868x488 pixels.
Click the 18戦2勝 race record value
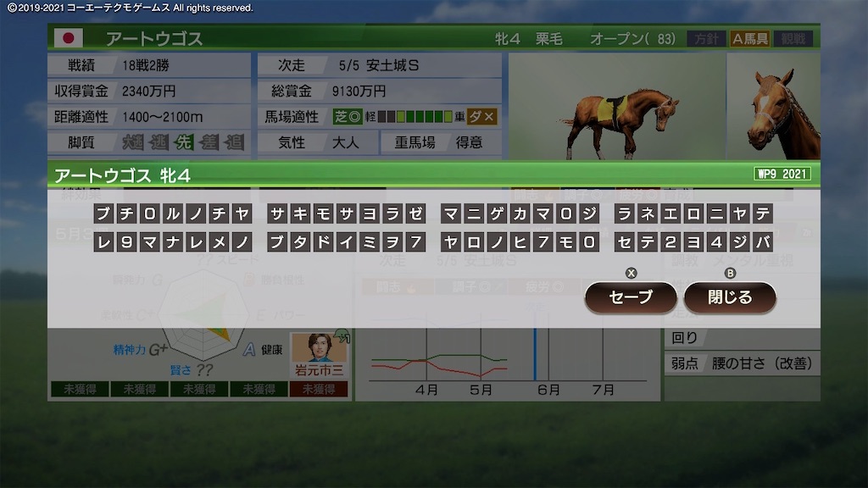click(146, 66)
